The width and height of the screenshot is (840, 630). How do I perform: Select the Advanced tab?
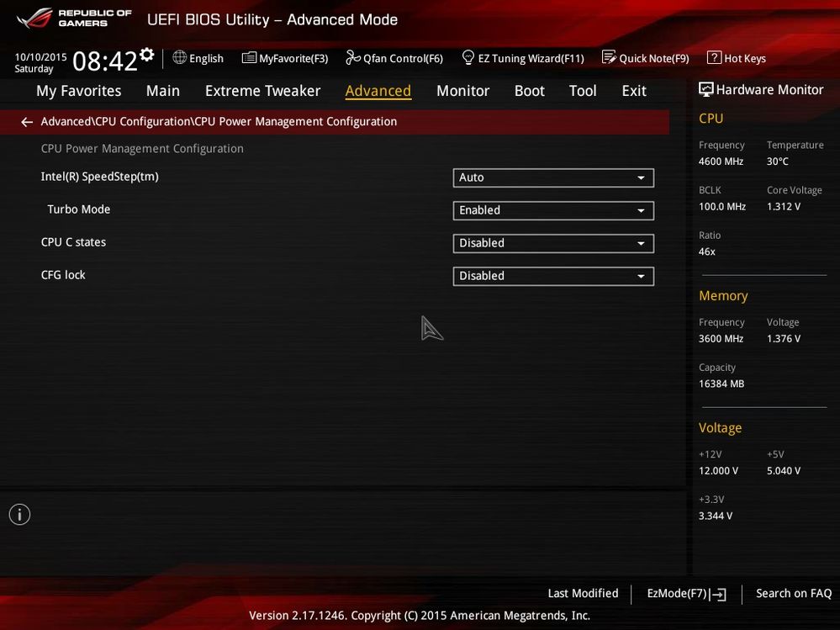click(378, 91)
